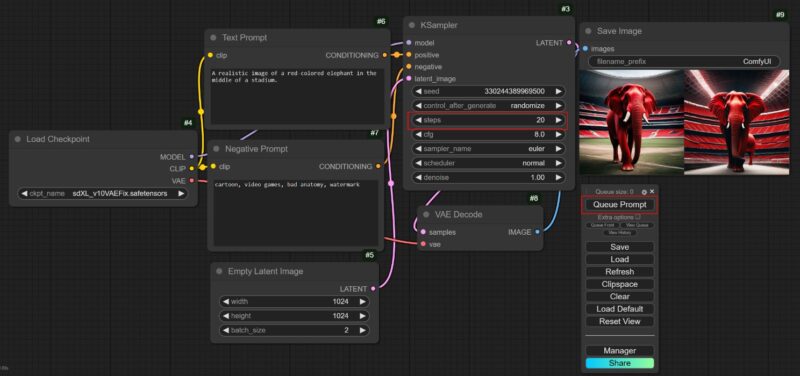
Task: Click the LATENT output socket on KSampler
Action: point(569,43)
